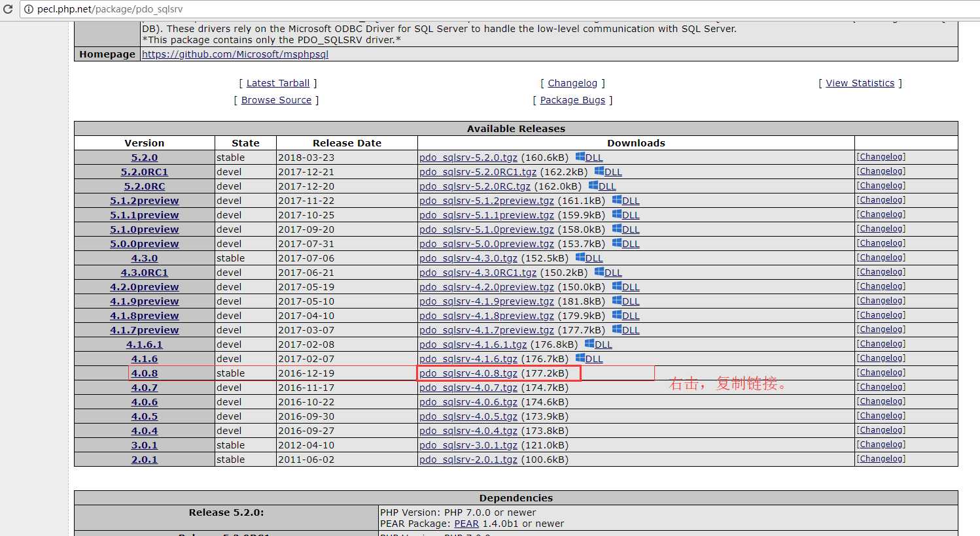Open the View Statistics link
The width and height of the screenshot is (980, 536).
(860, 83)
